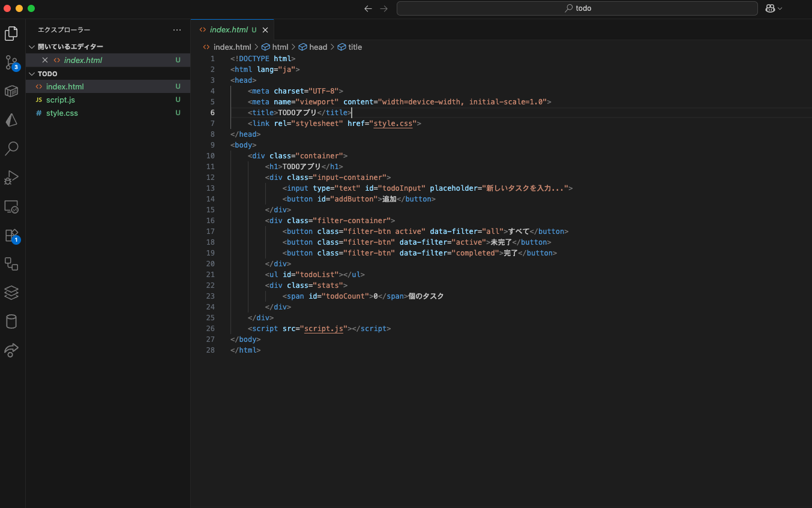Open Explorer more actions ellipsis menu
This screenshot has height=508, width=812.
coord(176,29)
